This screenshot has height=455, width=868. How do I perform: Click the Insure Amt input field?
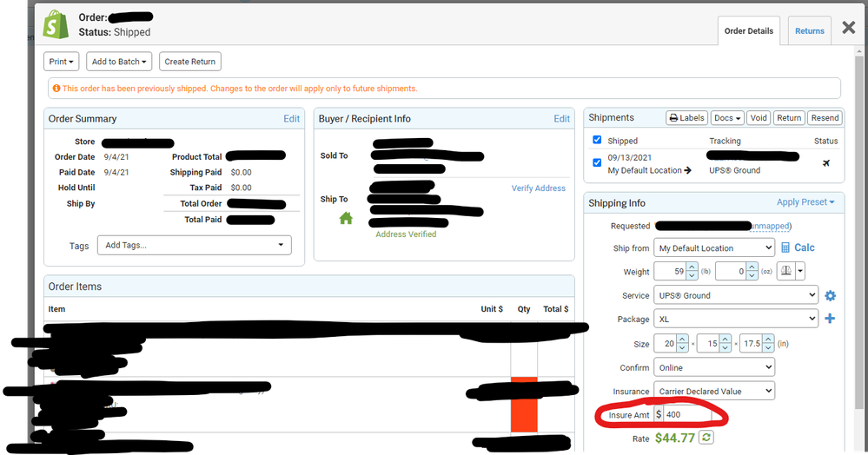(x=687, y=415)
